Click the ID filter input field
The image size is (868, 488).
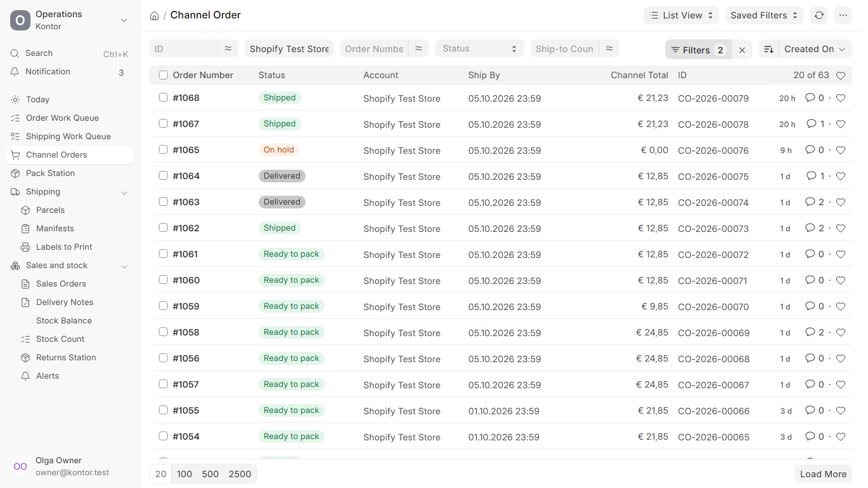(x=184, y=48)
